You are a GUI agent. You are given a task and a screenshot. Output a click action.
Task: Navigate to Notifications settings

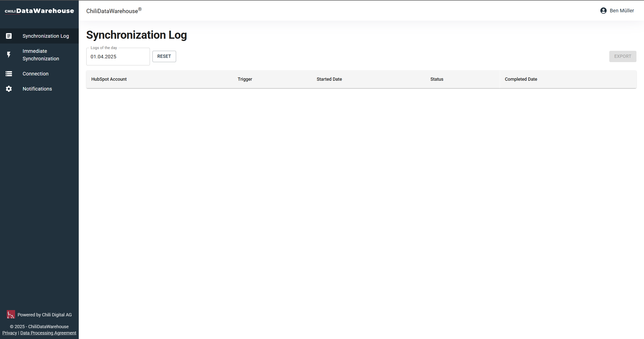(x=37, y=89)
